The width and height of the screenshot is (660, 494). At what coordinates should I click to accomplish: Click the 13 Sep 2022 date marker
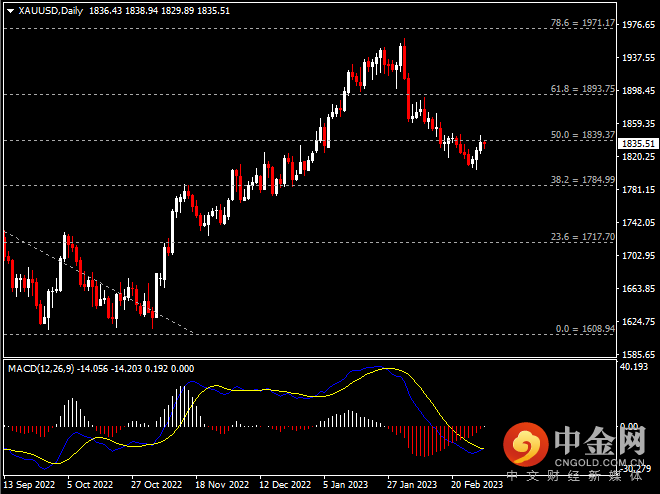pos(28,482)
